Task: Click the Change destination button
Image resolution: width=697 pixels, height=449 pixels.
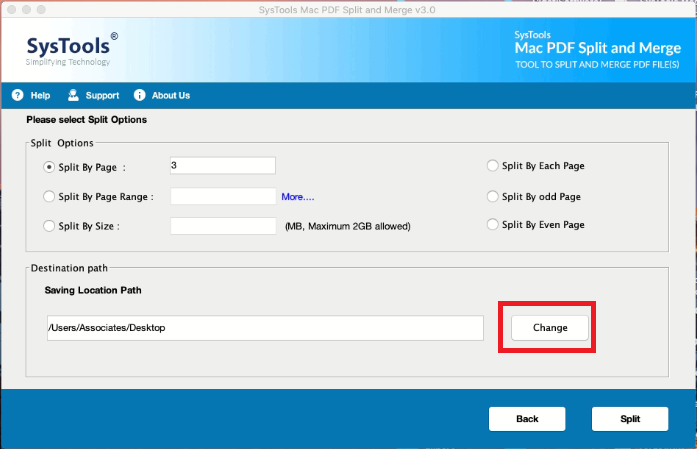Action: click(550, 328)
